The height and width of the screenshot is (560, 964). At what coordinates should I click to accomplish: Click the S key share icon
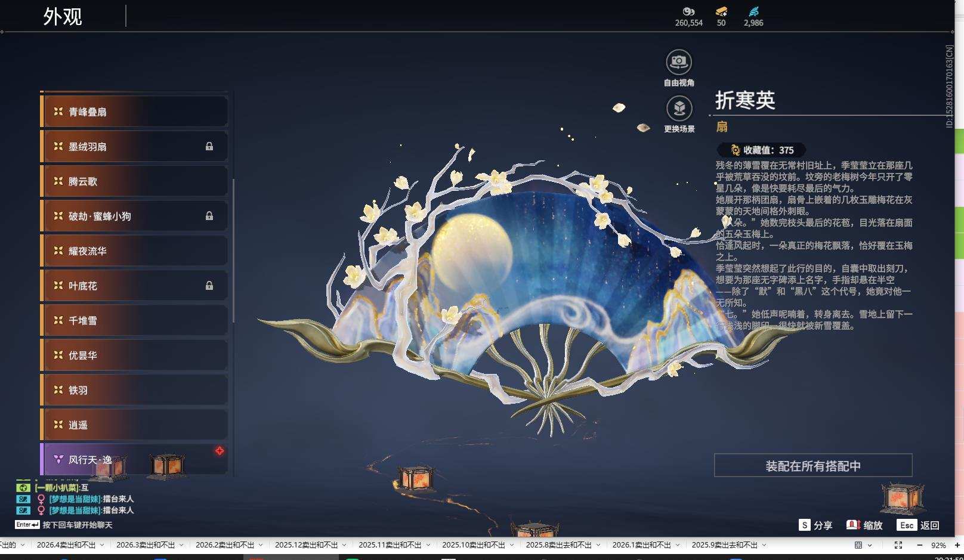pyautogui.click(x=805, y=525)
